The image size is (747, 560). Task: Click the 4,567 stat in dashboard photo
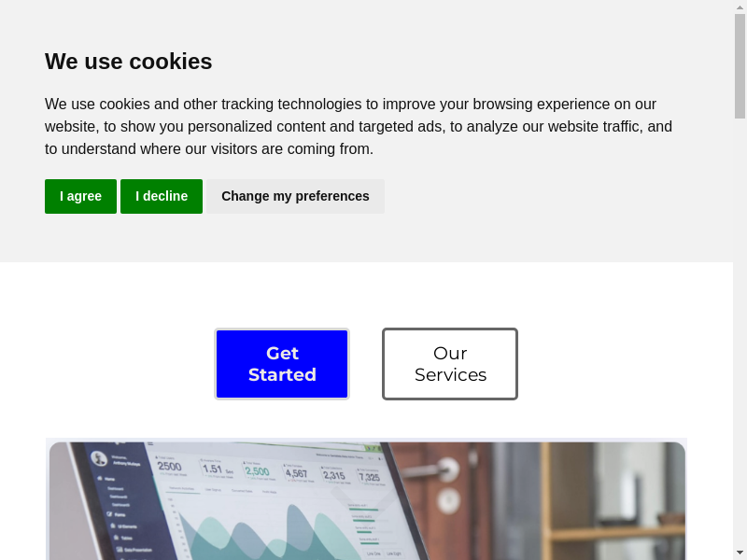296,473
